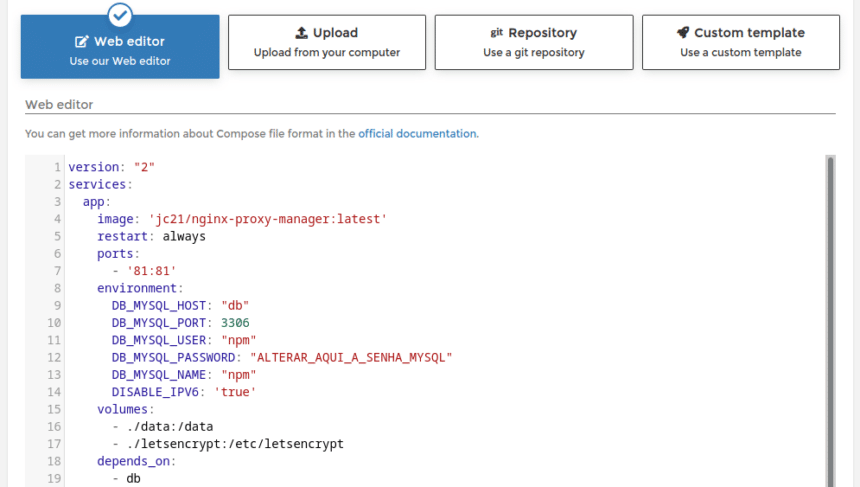The height and width of the screenshot is (487, 860).
Task: Open the official documentation link
Action: coord(417,133)
